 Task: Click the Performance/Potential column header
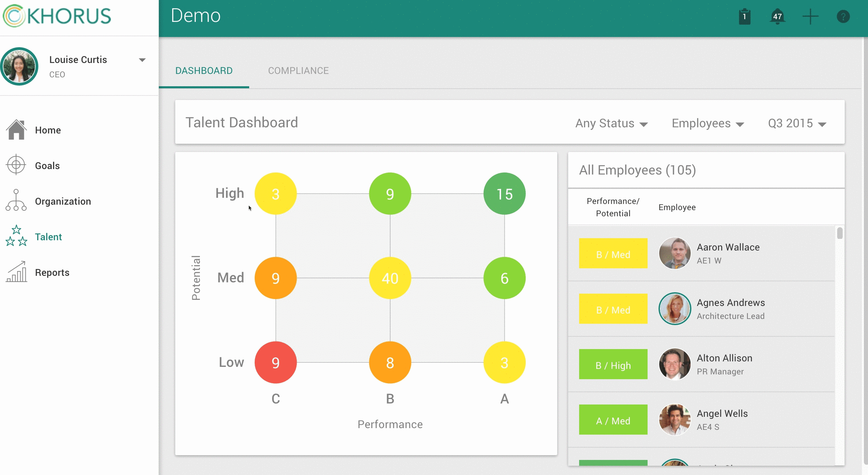pyautogui.click(x=613, y=207)
